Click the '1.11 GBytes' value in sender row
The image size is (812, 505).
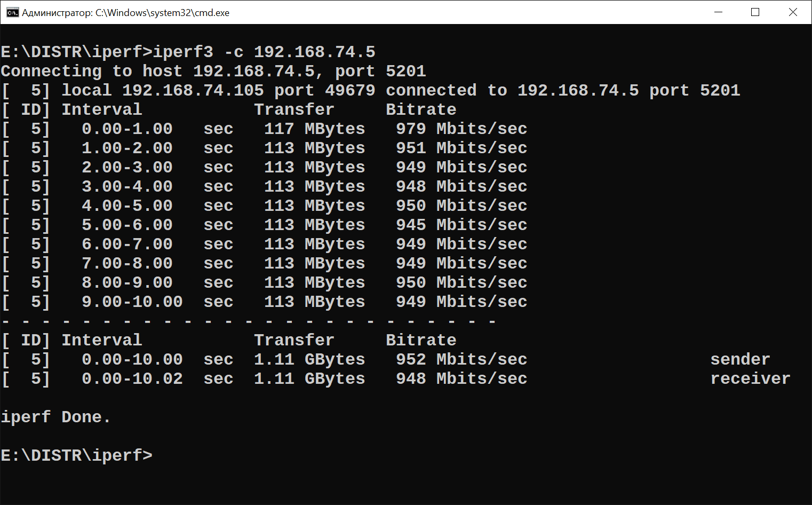309,359
